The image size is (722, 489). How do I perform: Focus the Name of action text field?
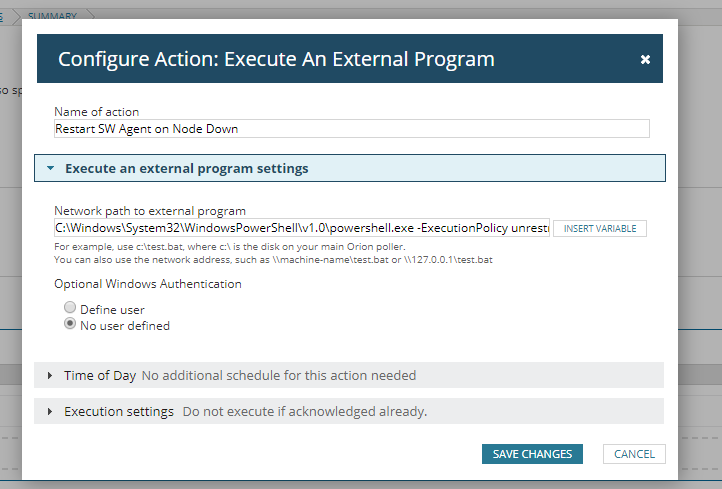pyautogui.click(x=351, y=128)
